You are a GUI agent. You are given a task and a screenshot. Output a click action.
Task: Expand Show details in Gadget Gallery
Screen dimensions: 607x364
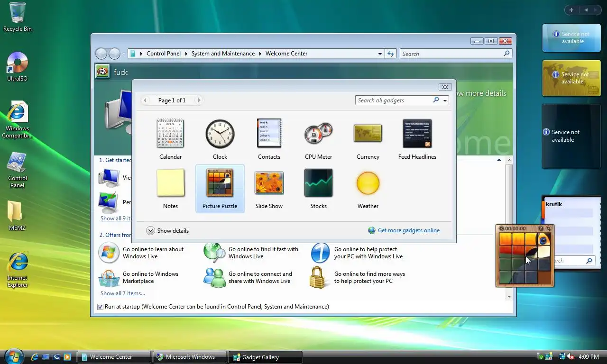click(167, 231)
